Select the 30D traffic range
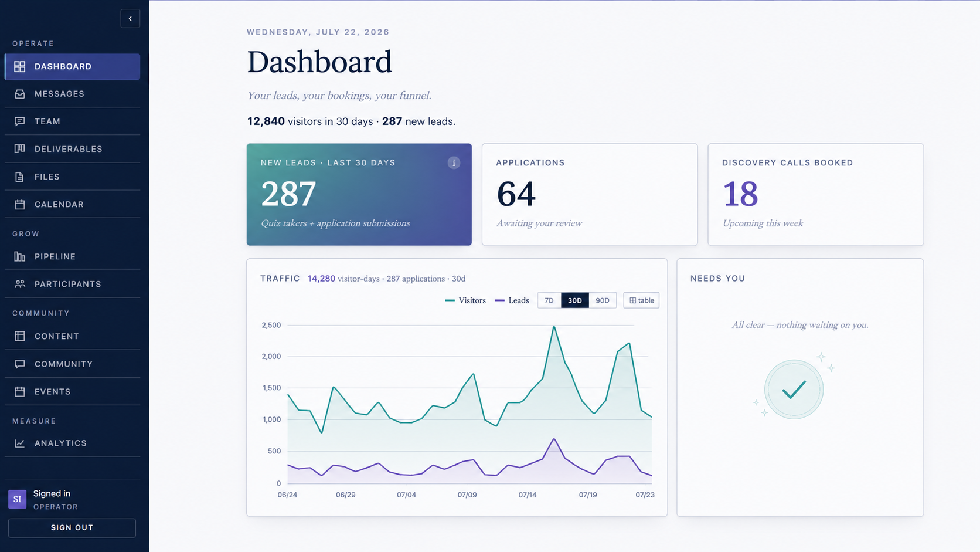 tap(574, 300)
